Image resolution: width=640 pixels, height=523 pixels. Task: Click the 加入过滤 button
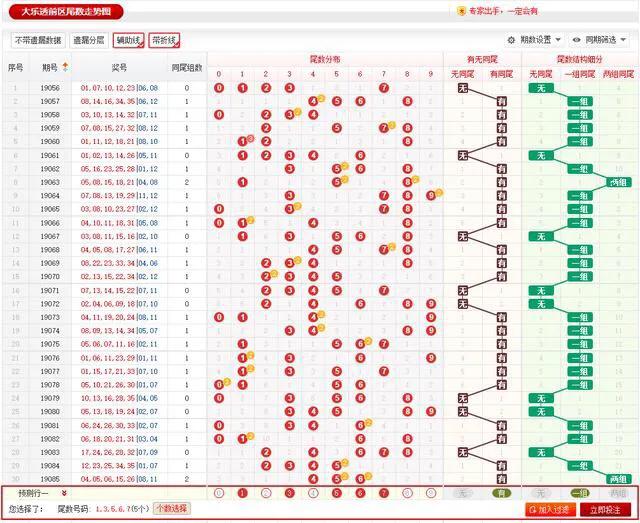[x=551, y=510]
